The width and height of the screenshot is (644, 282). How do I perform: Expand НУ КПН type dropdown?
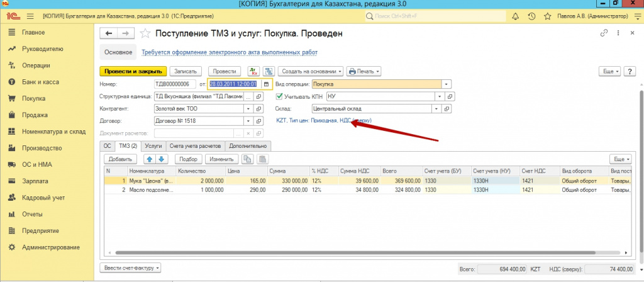tap(440, 96)
